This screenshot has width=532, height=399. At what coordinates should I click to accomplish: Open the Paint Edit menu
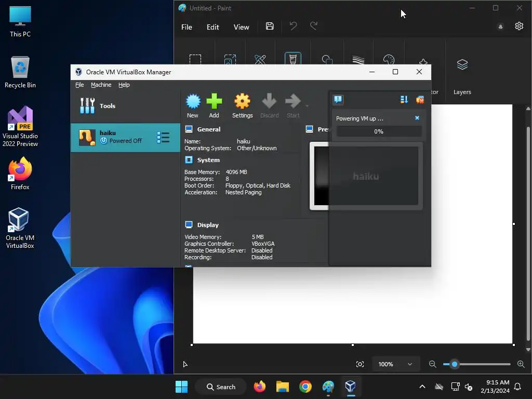tap(212, 27)
